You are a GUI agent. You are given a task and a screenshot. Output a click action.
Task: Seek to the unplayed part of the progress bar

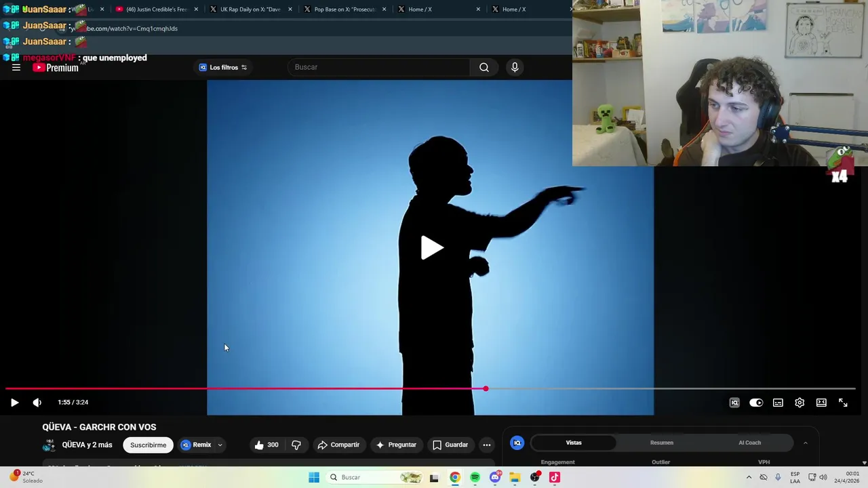pos(671,388)
